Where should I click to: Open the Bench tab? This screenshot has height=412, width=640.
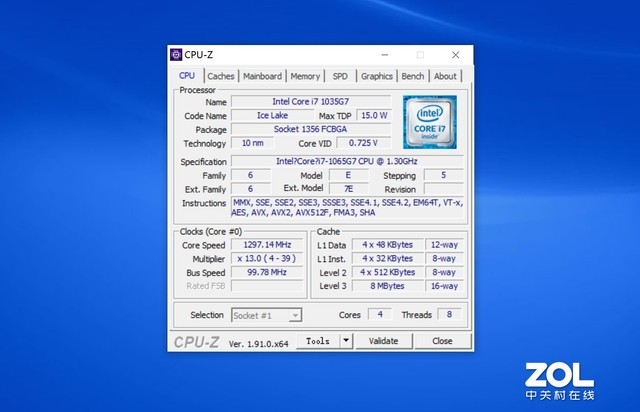click(412, 76)
